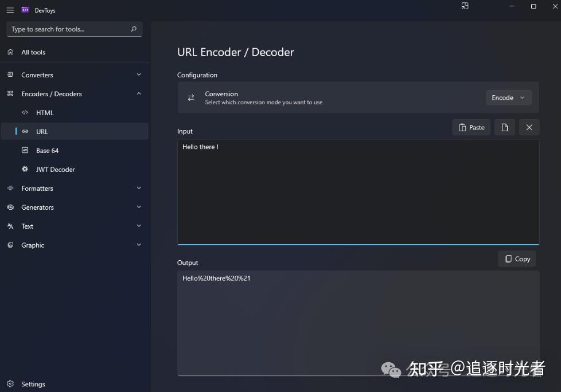Open a file into the Input field
This screenshot has width=561, height=392.
504,127
